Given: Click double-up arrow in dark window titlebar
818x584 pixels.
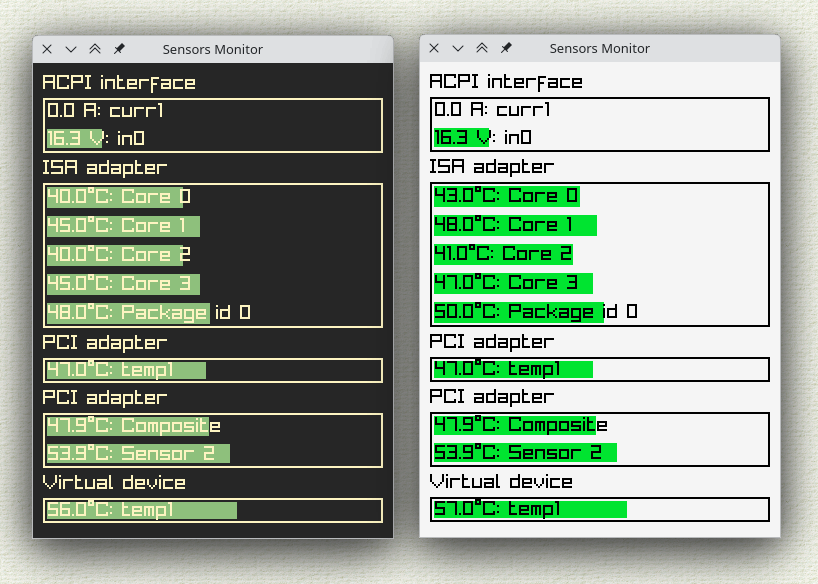Looking at the screenshot, I should point(95,49).
